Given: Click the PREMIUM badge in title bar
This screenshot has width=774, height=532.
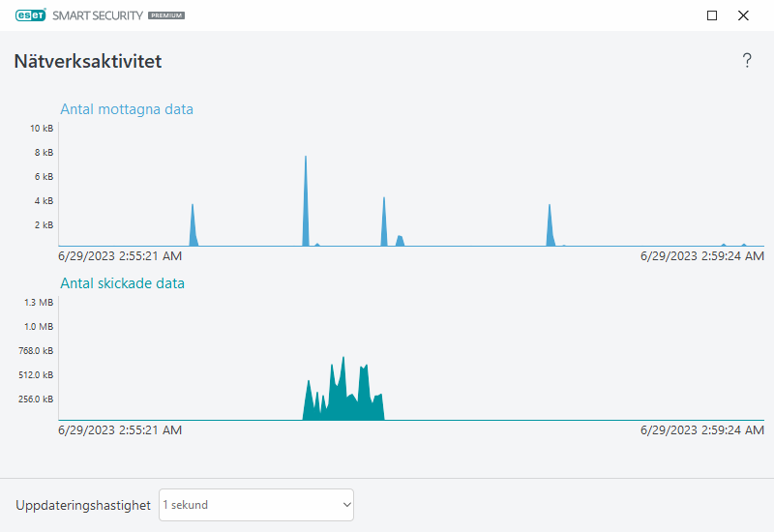Looking at the screenshot, I should point(166,16).
